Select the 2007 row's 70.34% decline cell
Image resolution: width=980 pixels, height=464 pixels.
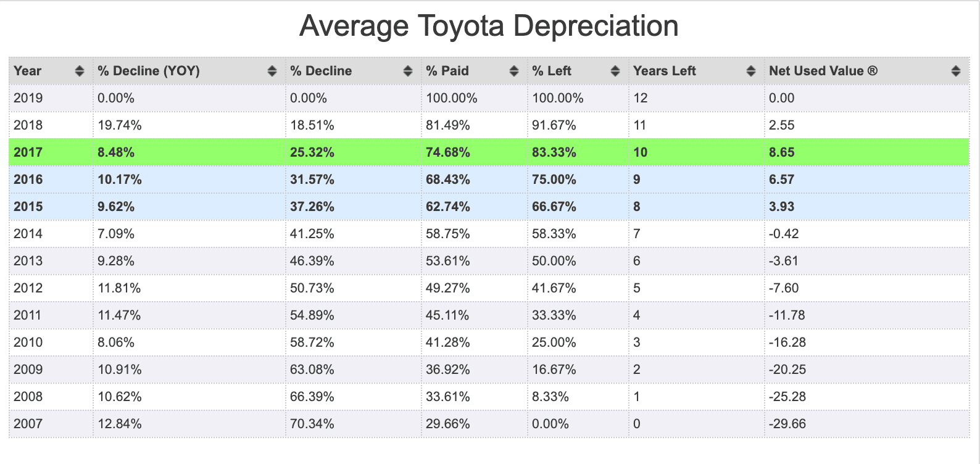(354, 424)
